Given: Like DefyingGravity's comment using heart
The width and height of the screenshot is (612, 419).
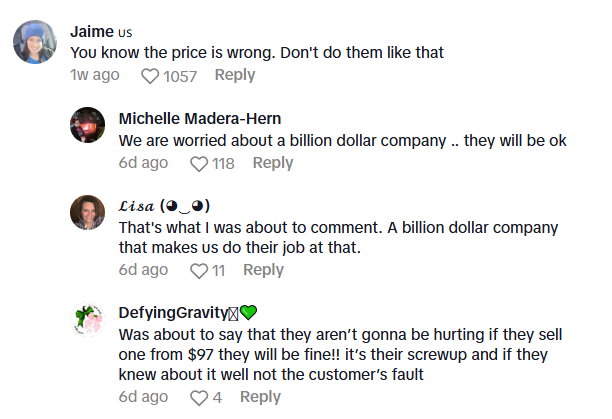Looking at the screenshot, I should point(199,397).
